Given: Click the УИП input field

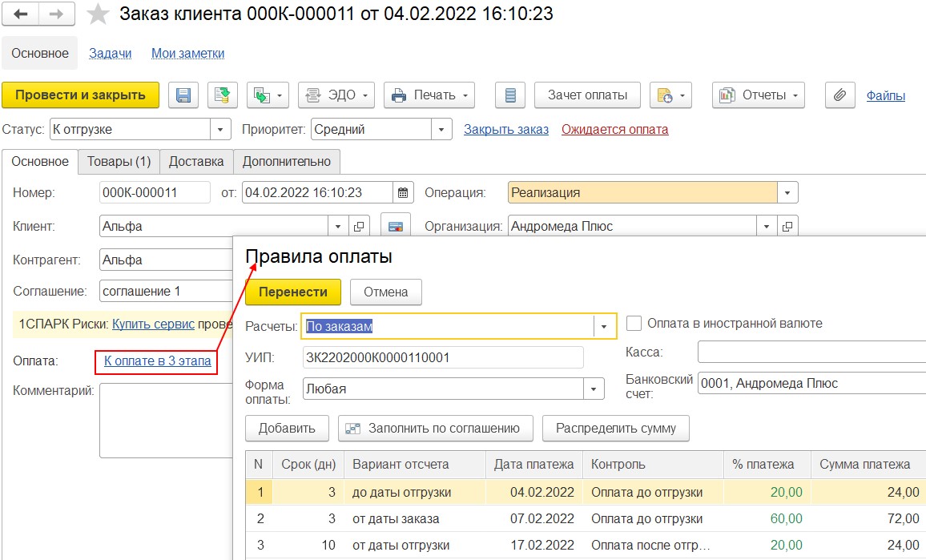Looking at the screenshot, I should tap(443, 357).
